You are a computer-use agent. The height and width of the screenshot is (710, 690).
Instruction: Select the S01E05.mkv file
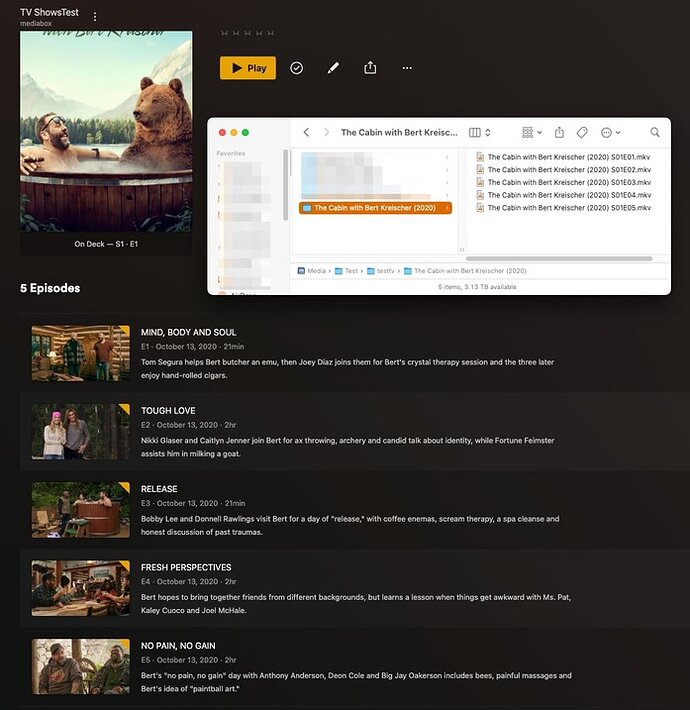point(563,208)
